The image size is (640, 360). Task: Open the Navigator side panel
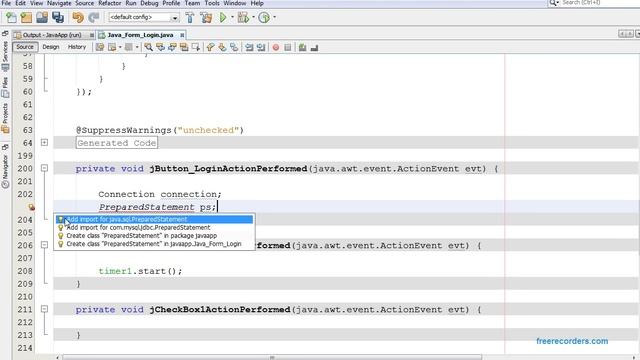click(x=5, y=171)
